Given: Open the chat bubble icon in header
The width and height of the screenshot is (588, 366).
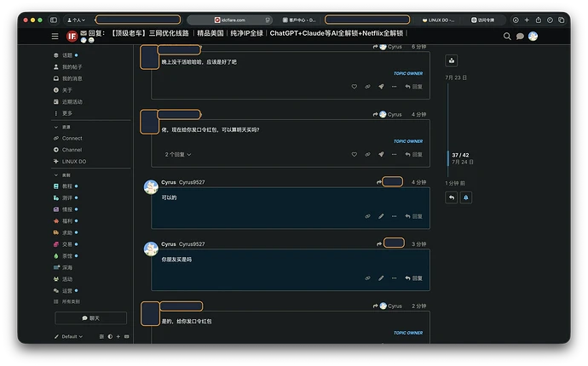Looking at the screenshot, I should coord(520,37).
